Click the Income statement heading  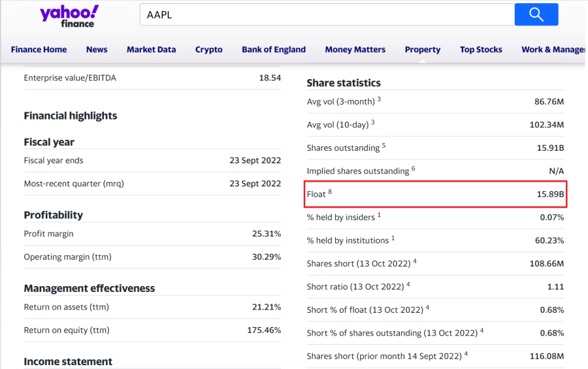68,362
